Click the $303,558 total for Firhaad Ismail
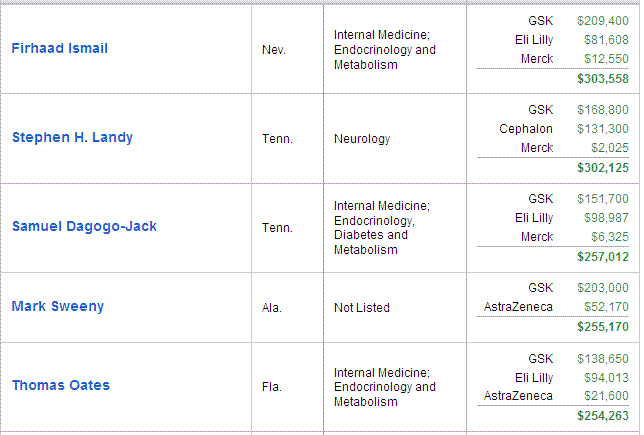The height and width of the screenshot is (435, 644). [603, 78]
